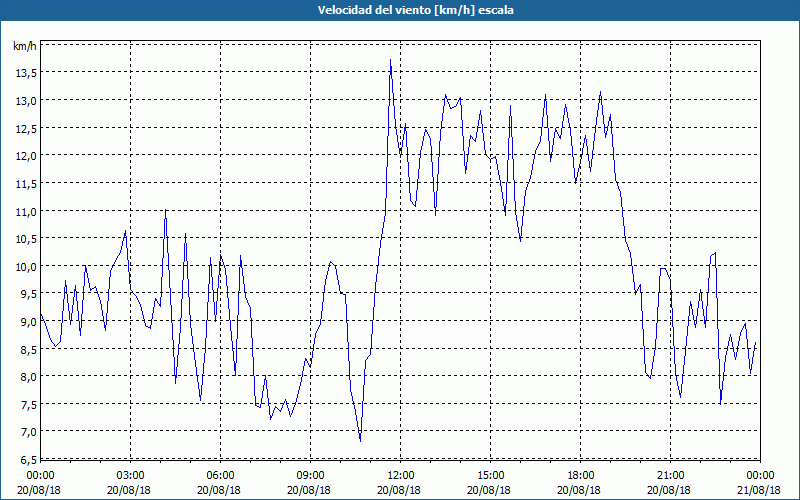Click the y-axis value "13,0"
800x500 pixels.
pyautogui.click(x=26, y=101)
